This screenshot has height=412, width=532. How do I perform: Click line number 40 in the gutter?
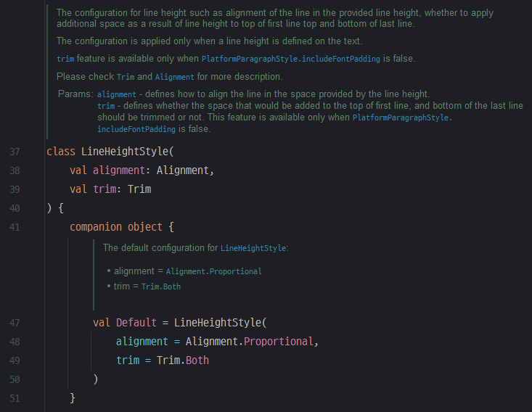coord(15,208)
